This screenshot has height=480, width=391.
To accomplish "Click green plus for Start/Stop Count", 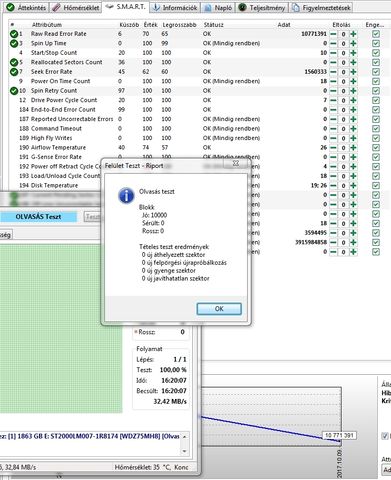I will point(353,53).
